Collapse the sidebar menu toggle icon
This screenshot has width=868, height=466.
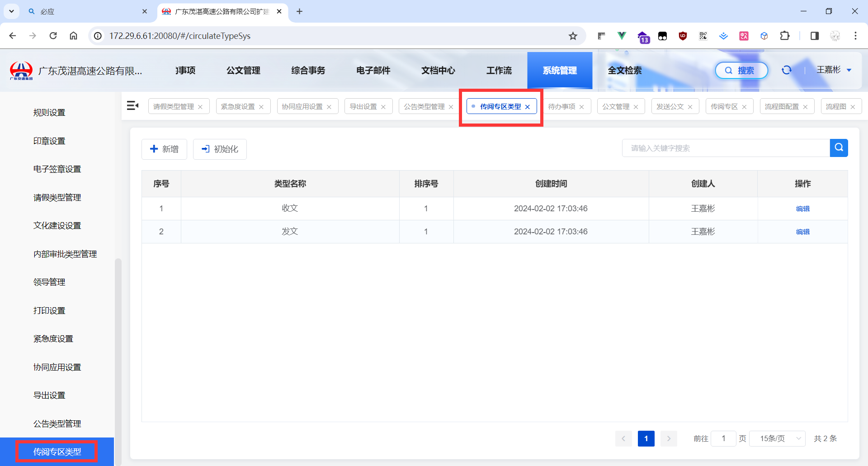(132, 106)
